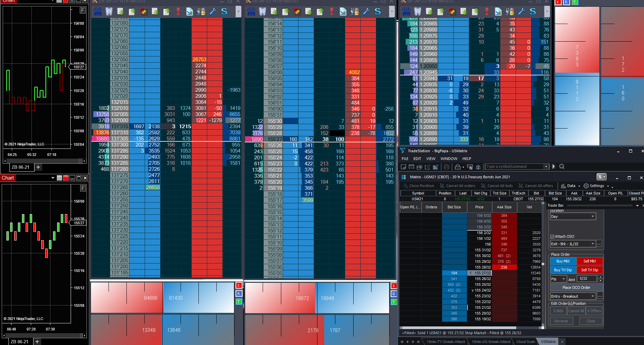Click the upper chart horizontal scrollbar

[x=44, y=161]
